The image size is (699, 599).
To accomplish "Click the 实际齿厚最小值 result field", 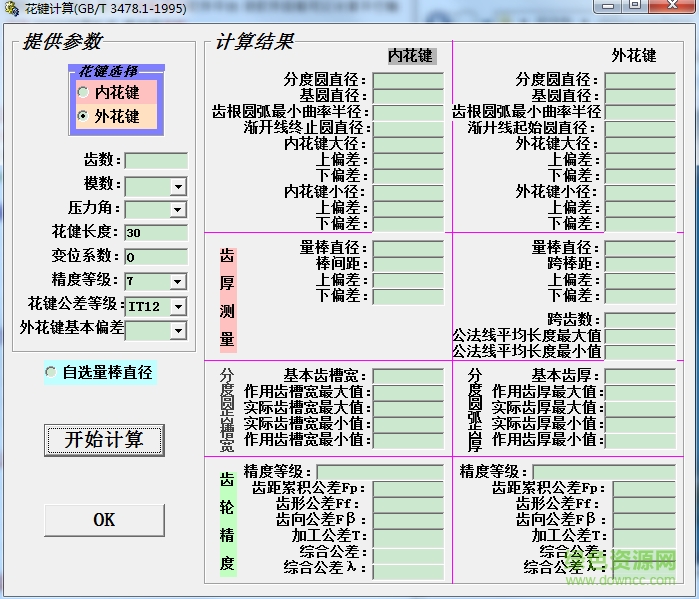I will pos(640,424).
